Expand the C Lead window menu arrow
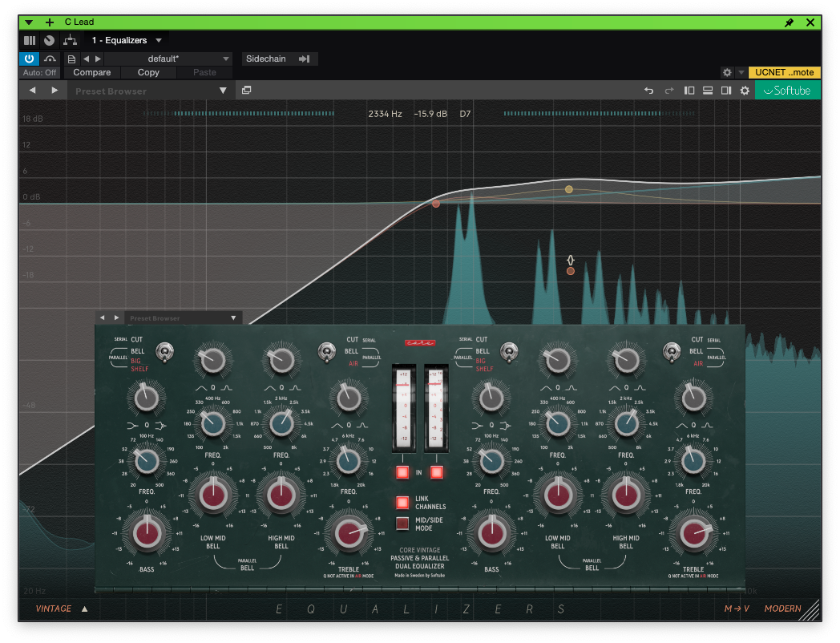This screenshot has height=643, width=840. [29, 22]
